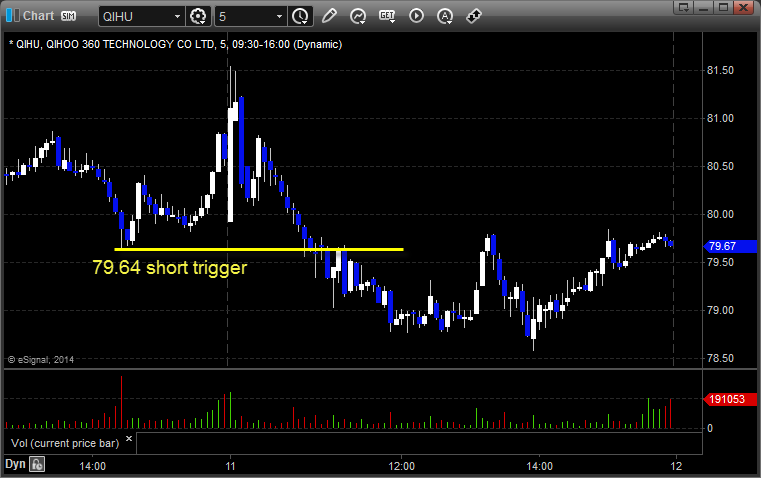Click the volume marker 191053

pos(730,399)
